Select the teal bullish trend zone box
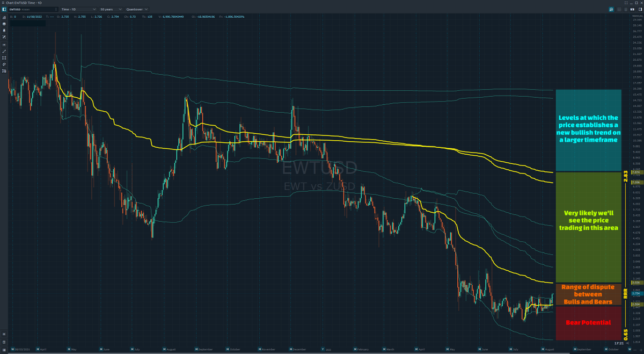644x354 pixels. point(588,131)
